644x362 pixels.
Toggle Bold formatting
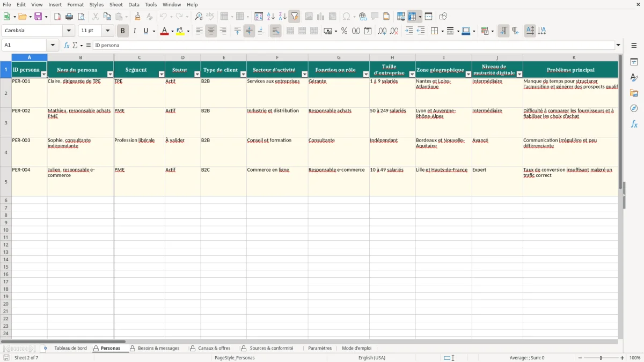click(122, 31)
